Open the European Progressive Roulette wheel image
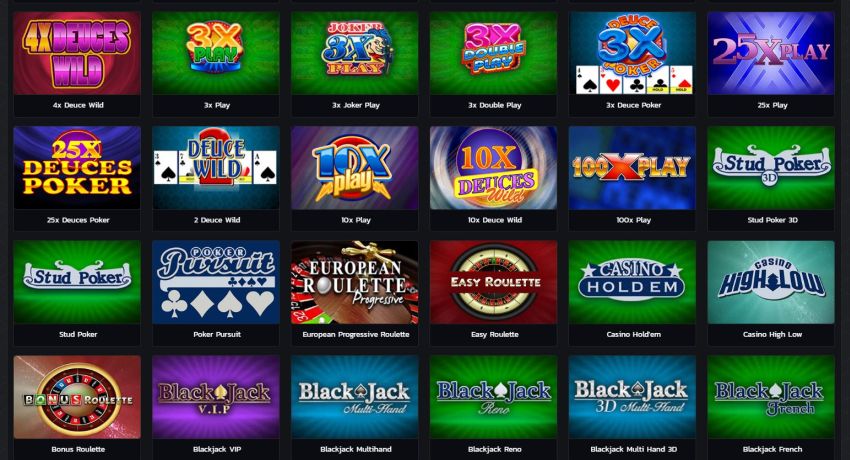Viewport: 850px width, 460px height. [x=355, y=282]
